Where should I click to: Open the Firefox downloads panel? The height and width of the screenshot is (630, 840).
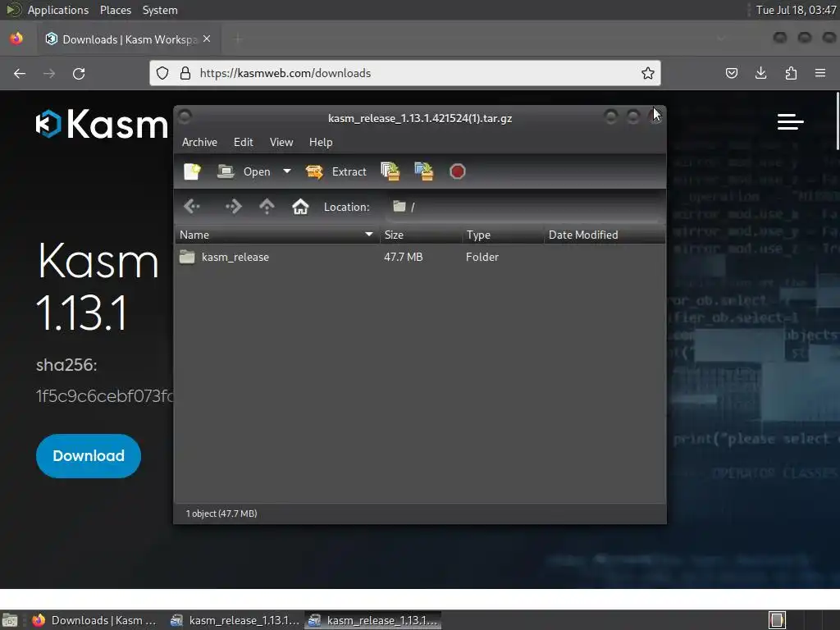pos(760,73)
